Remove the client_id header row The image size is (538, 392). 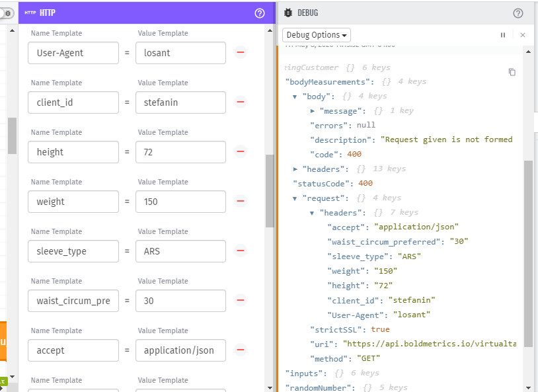pyautogui.click(x=241, y=102)
